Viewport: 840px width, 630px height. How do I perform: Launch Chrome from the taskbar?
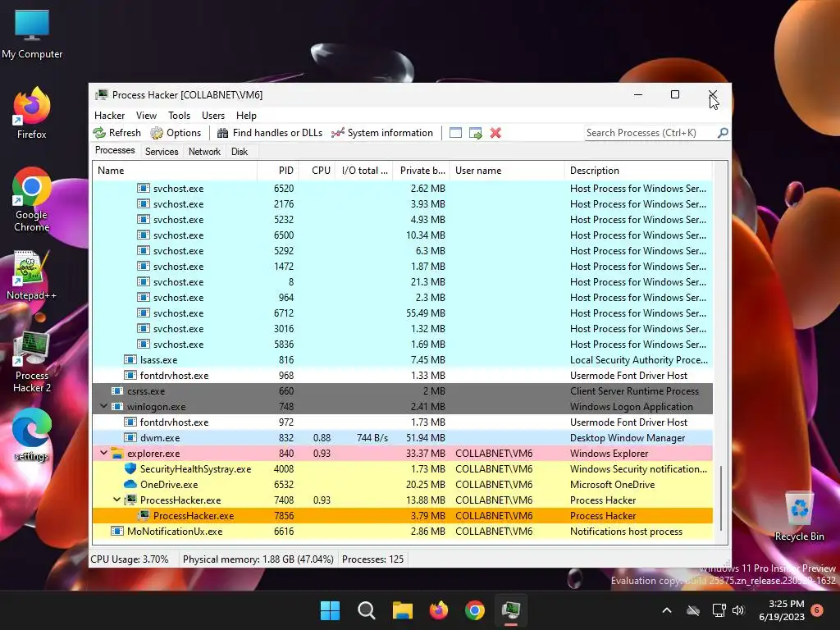pos(475,610)
